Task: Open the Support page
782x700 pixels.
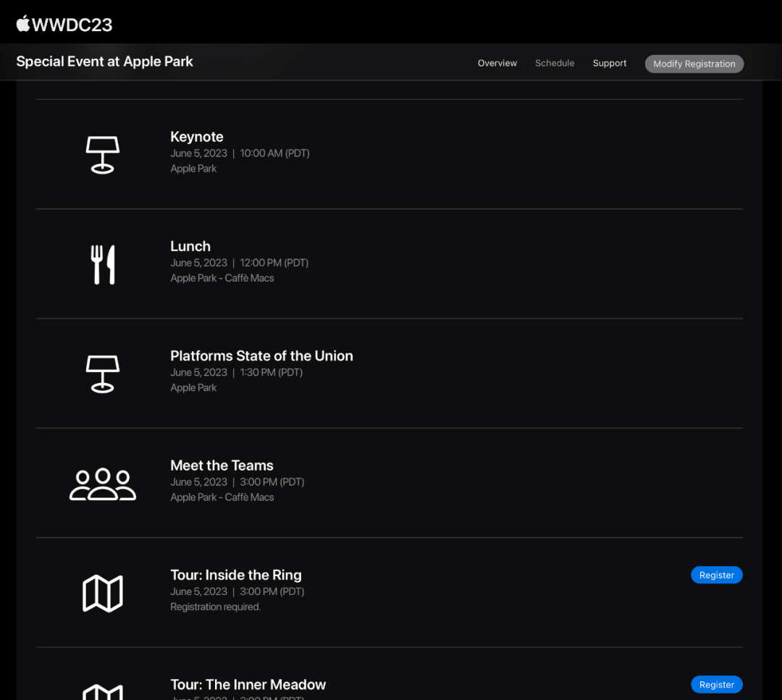Action: coord(609,63)
